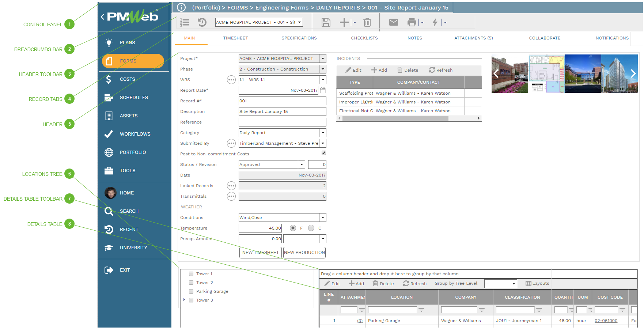Delete record with trash can icon
Image resolution: width=644 pixels, height=329 pixels.
[367, 23]
